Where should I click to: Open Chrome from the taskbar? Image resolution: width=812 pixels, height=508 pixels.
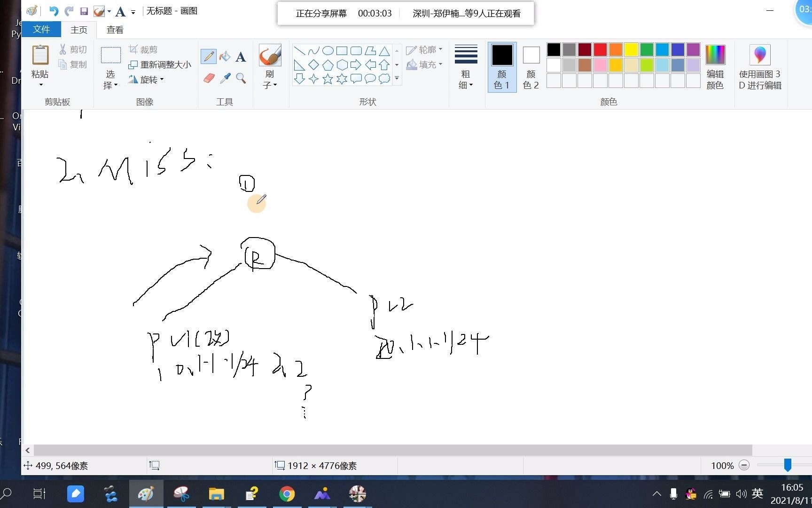287,494
